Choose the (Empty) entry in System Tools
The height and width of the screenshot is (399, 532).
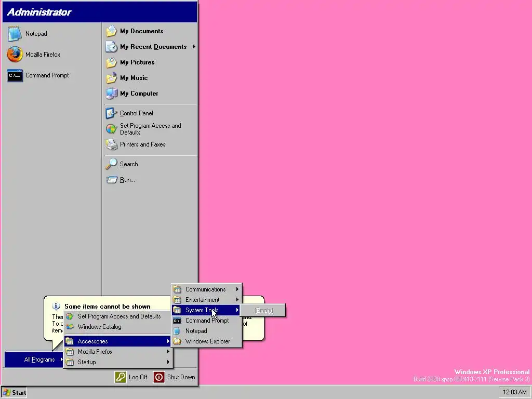(x=263, y=310)
